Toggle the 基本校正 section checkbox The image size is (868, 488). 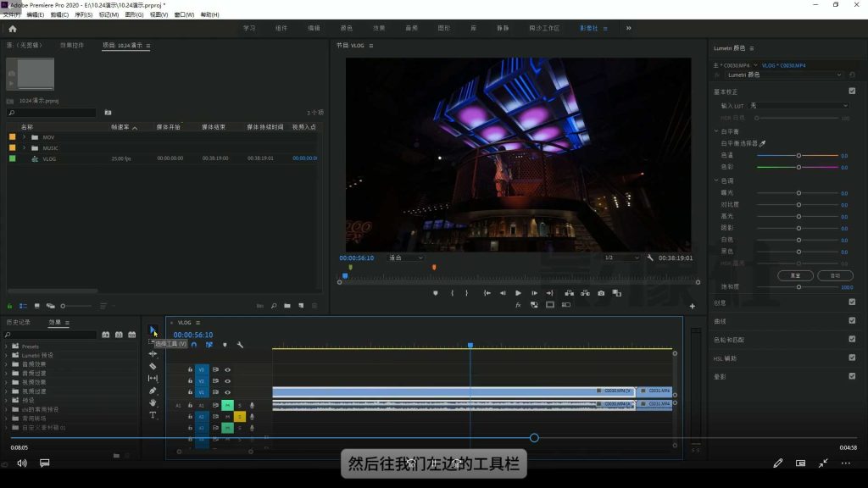click(852, 91)
